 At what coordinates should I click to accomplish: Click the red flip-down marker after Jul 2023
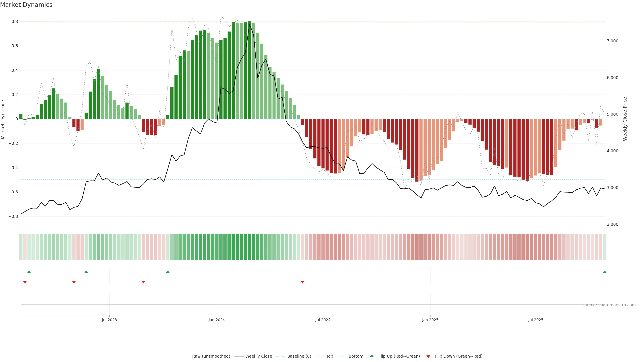(143, 282)
